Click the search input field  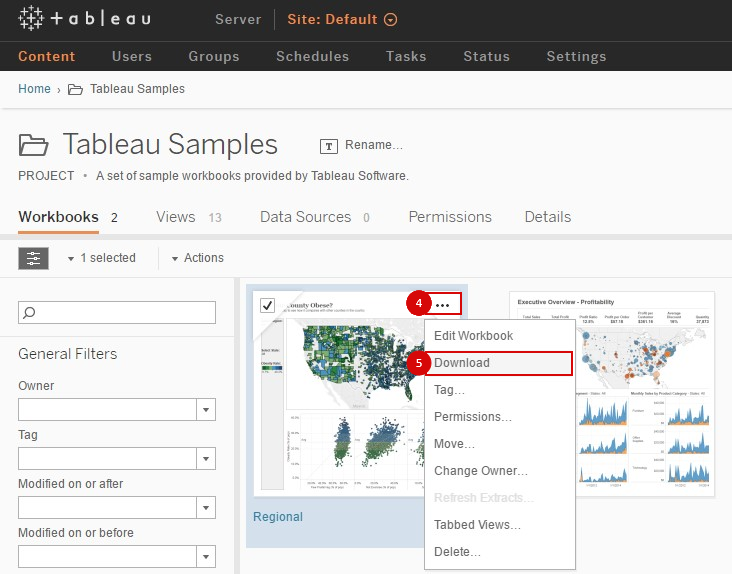[x=117, y=312]
